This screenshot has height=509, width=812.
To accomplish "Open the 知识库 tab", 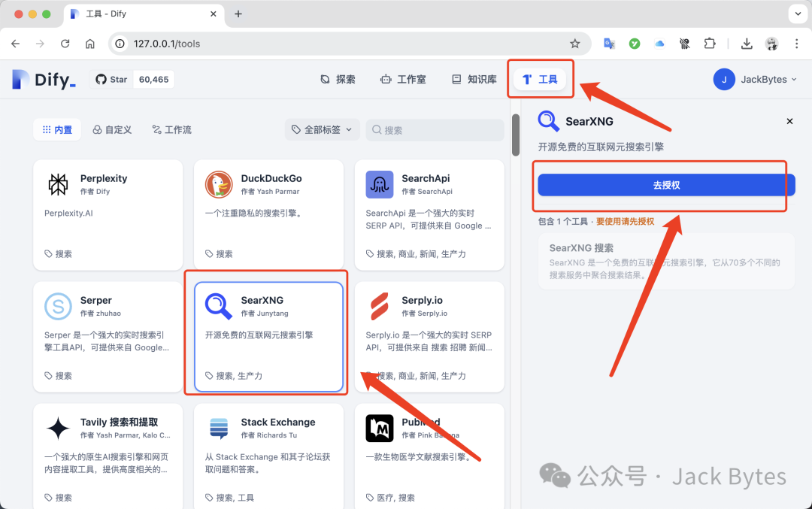I will (474, 79).
